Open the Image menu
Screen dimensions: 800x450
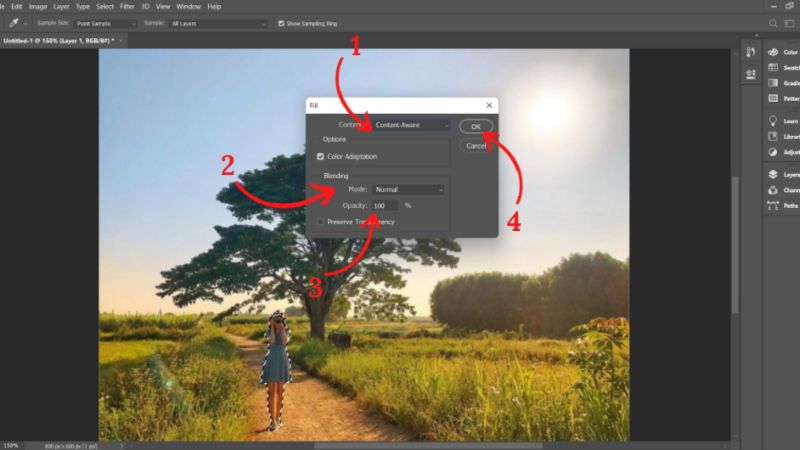click(38, 7)
